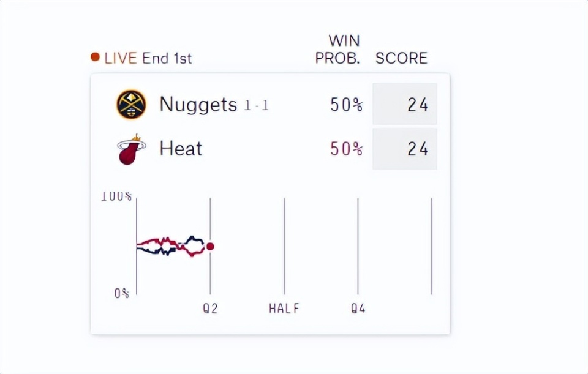The height and width of the screenshot is (374, 588).
Task: Click the 100% y-axis label
Action: pos(116,196)
